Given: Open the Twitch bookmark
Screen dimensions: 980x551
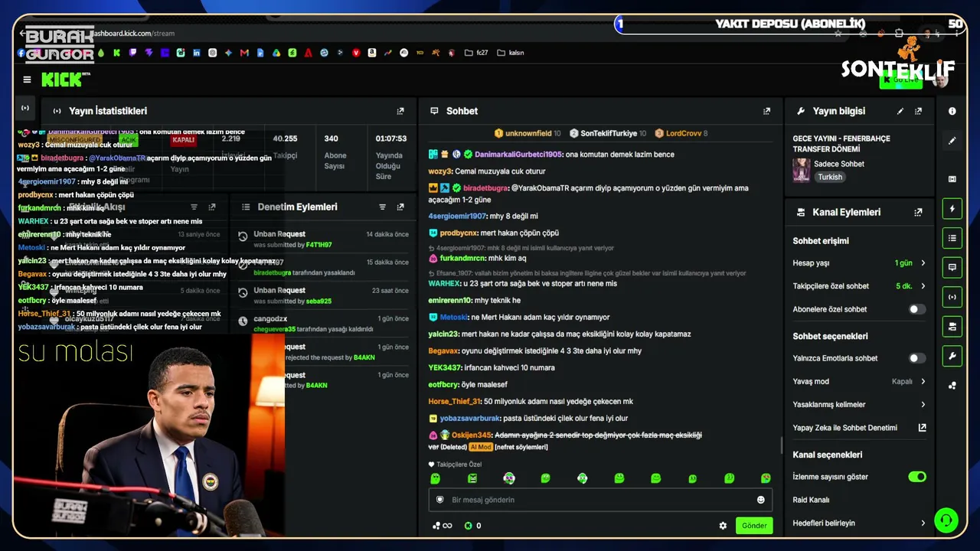Looking at the screenshot, I should tap(132, 53).
